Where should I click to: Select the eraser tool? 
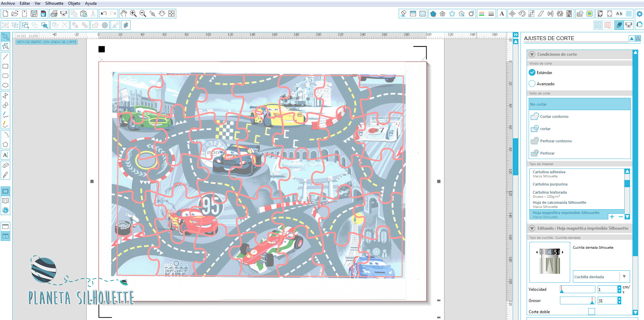coord(5,165)
